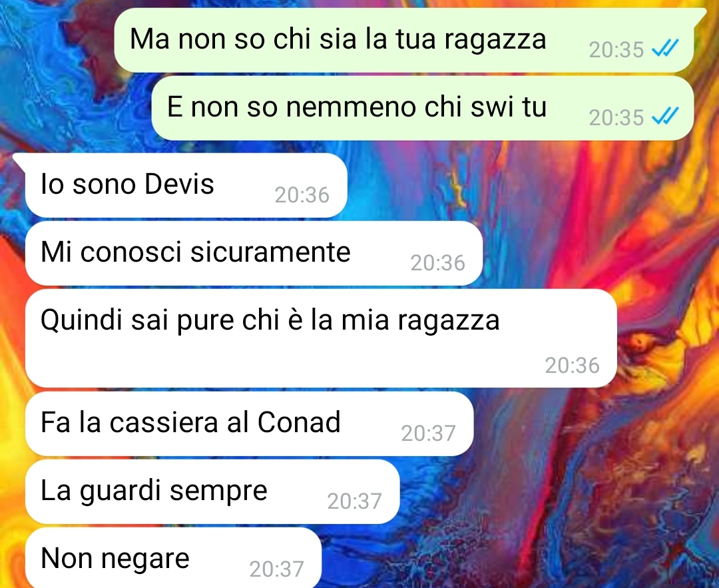Click 20:37 timestamp on 'La guardi sempre'

pos(354,501)
